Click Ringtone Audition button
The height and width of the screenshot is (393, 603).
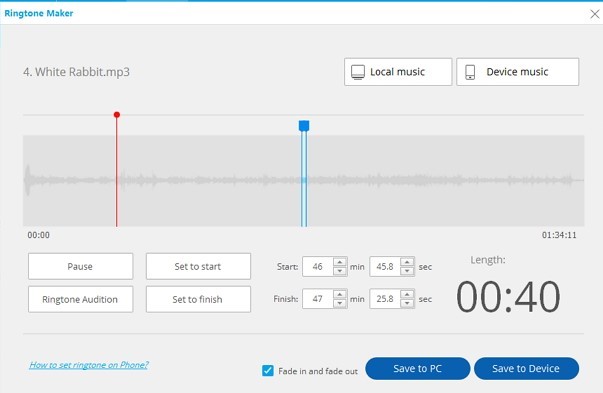point(80,299)
